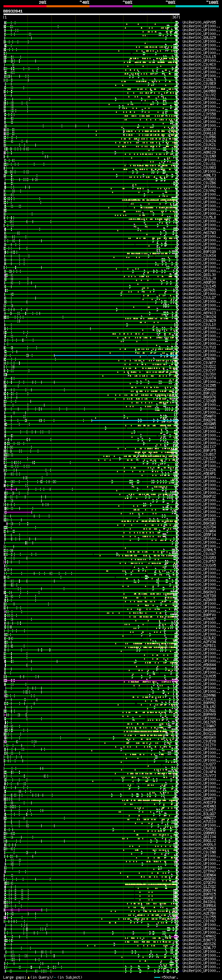
Task: Click hit label UniRef100_A8NLT3
Action: click(199, 175)
